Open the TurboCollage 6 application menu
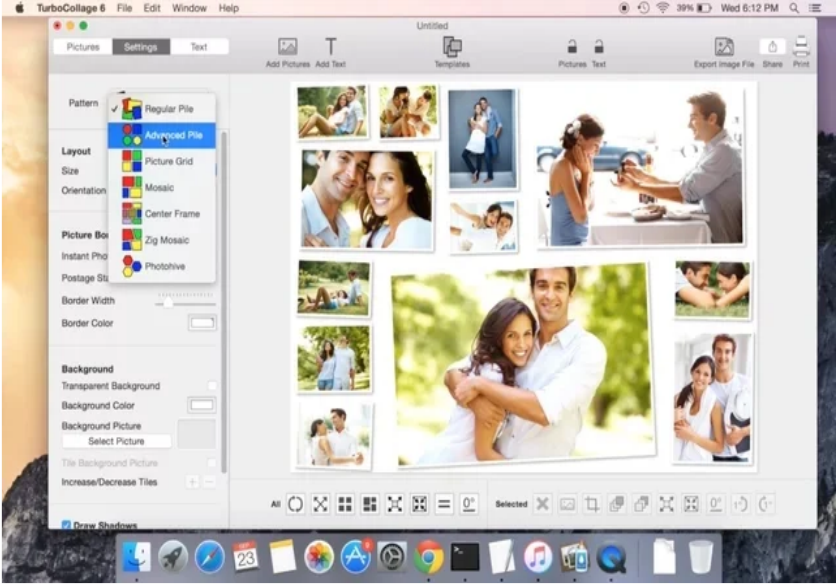 click(71, 8)
